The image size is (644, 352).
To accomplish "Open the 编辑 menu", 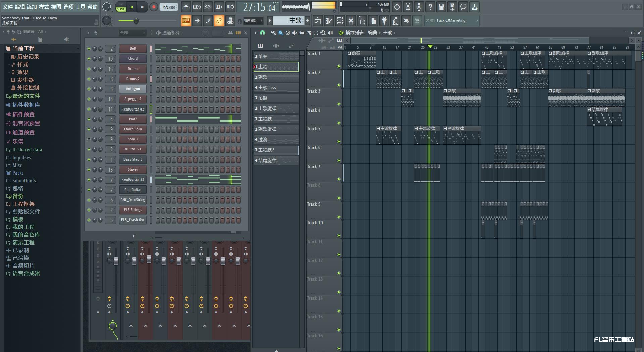I will (20, 7).
